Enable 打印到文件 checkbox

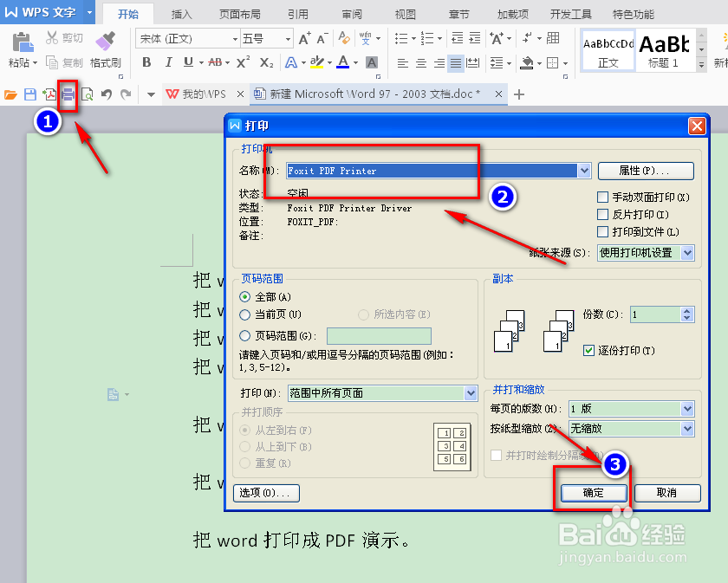[602, 231]
